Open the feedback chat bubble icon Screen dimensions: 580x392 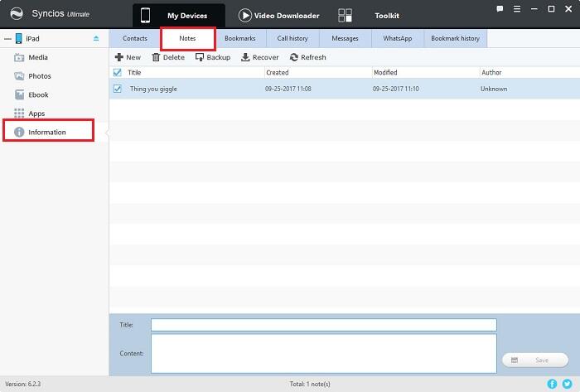pyautogui.click(x=500, y=8)
